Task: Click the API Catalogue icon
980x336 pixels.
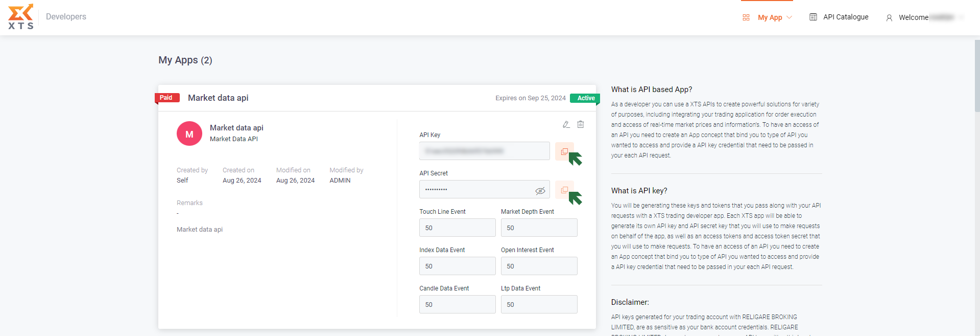Action: [813, 17]
